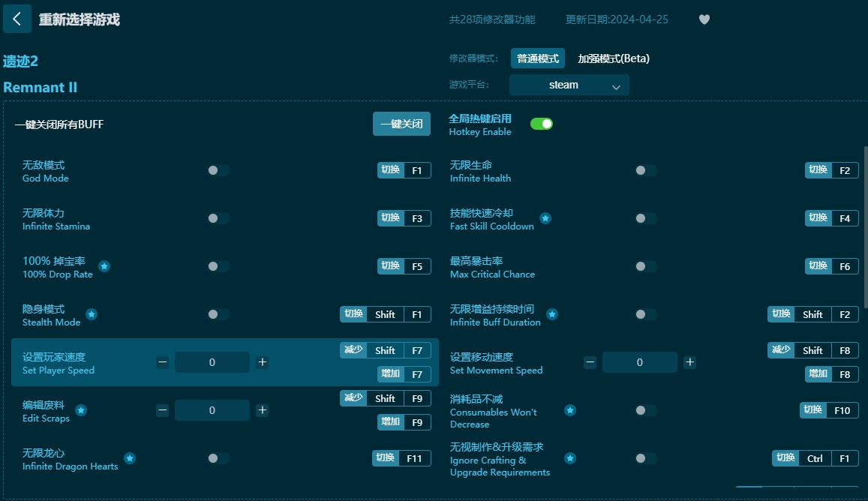Toggle God Mode switch
This screenshot has width=868, height=501.
(x=218, y=170)
